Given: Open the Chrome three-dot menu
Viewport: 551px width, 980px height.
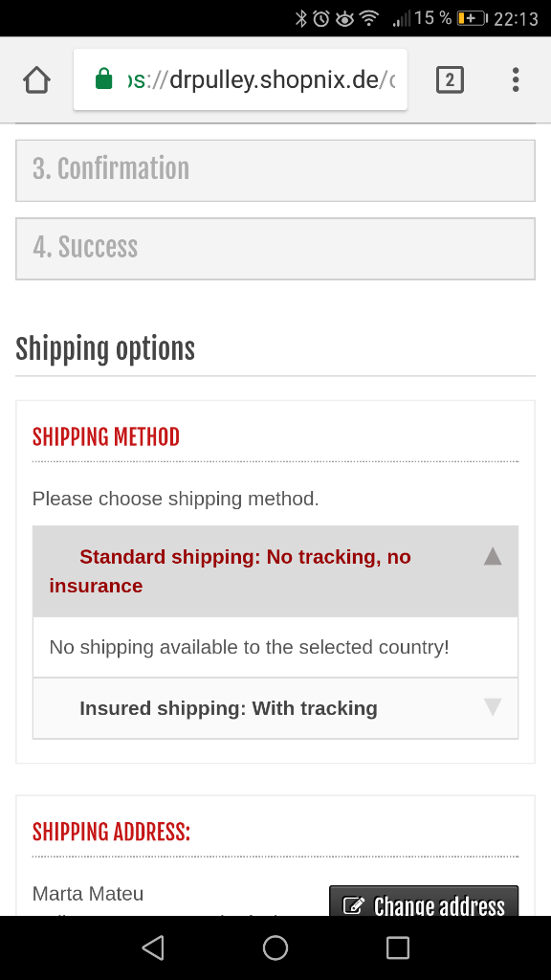Looking at the screenshot, I should tap(516, 80).
